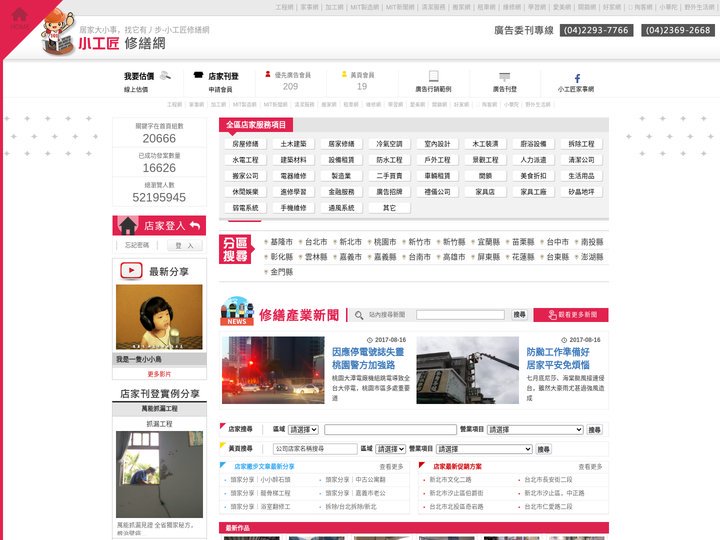The height and width of the screenshot is (540, 720).
Task: Open headline 防颱工作準備好 居家平安免煩惱
Action: click(558, 359)
